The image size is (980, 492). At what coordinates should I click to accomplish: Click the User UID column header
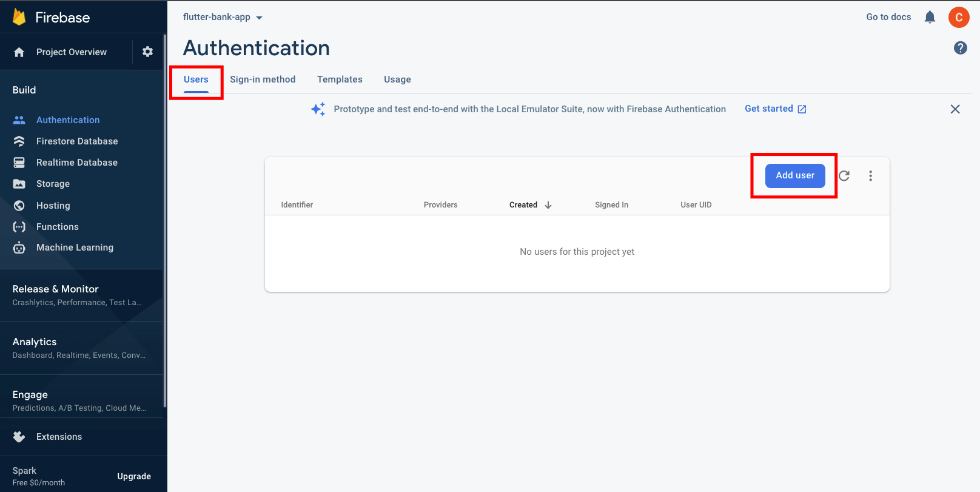point(696,205)
